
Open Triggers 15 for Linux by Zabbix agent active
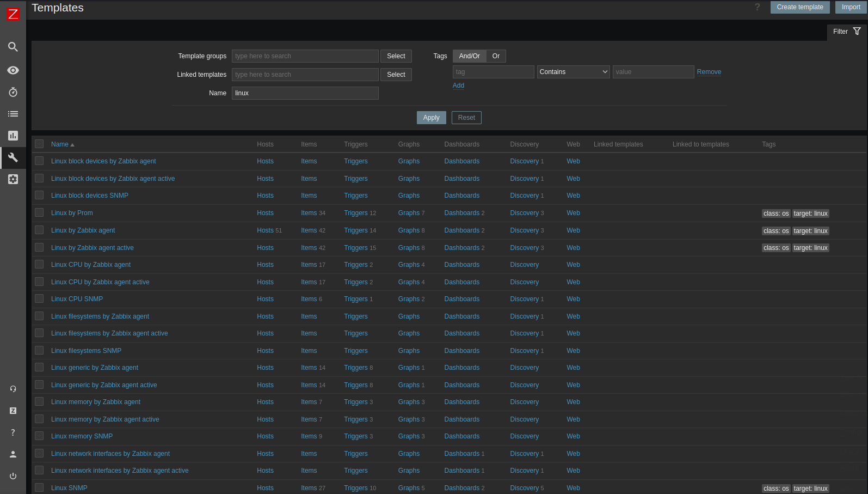360,248
